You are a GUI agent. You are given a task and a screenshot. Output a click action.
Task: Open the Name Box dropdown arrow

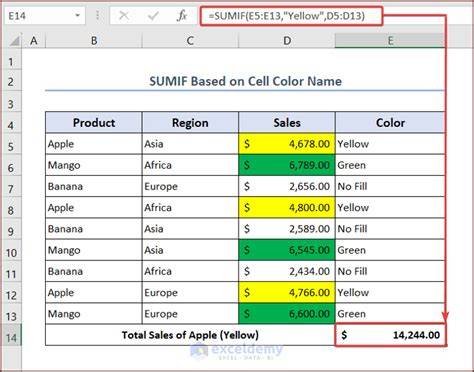coord(77,16)
